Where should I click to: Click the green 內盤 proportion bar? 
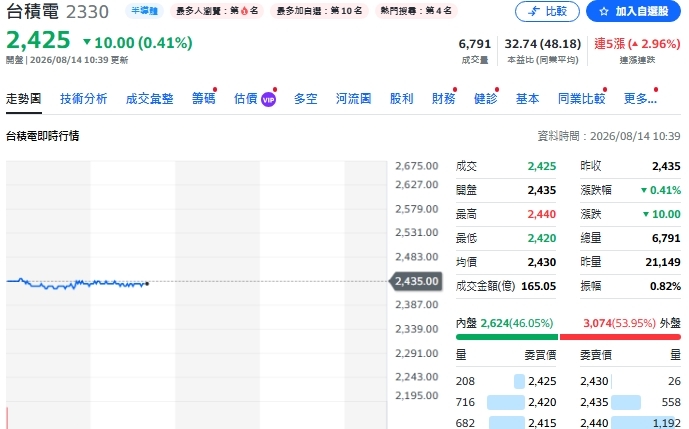click(x=507, y=337)
